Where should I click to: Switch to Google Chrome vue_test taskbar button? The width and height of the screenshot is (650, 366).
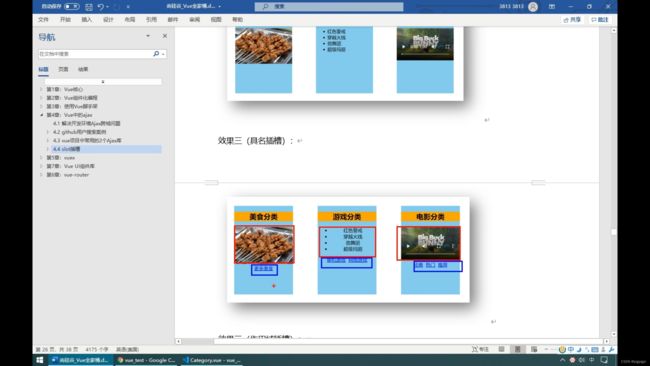pos(146,360)
